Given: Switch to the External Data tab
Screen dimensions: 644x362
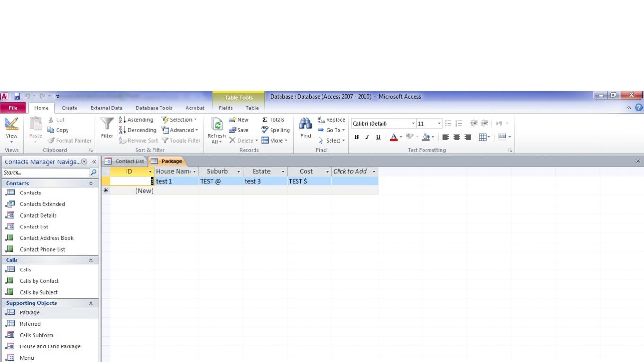Looking at the screenshot, I should tap(106, 108).
